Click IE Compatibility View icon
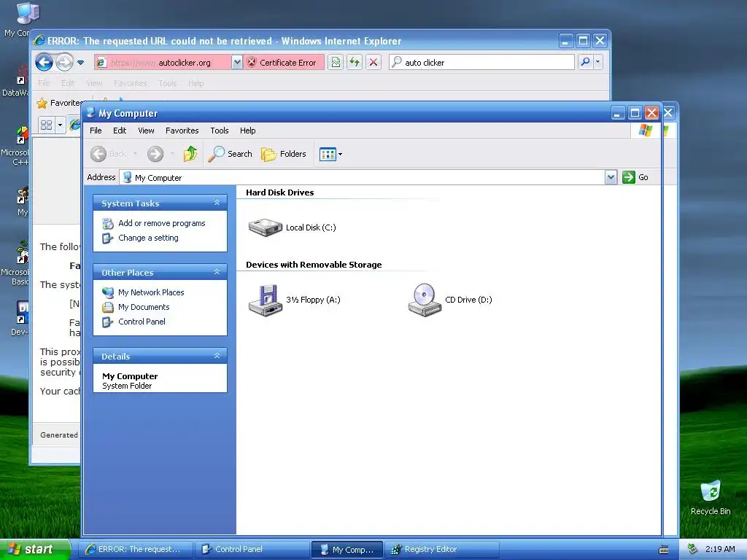This screenshot has height=560, width=747. [336, 63]
